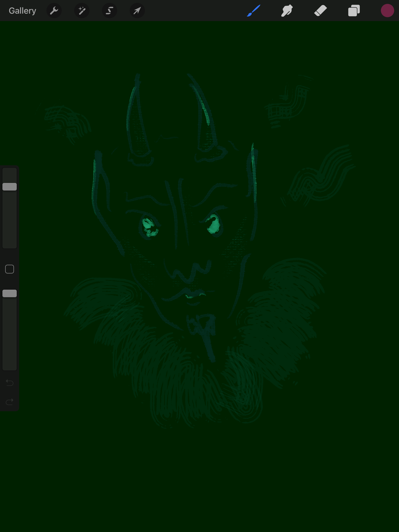399x532 pixels.
Task: Select the Smudge tool
Action: point(287,11)
